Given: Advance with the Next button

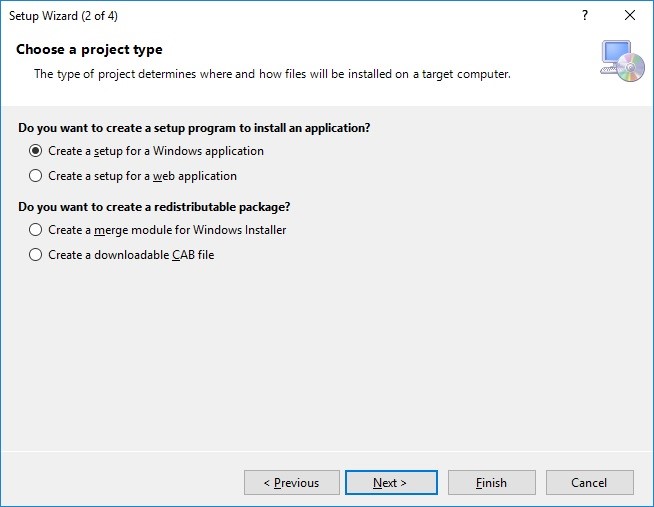Looking at the screenshot, I should pyautogui.click(x=390, y=483).
